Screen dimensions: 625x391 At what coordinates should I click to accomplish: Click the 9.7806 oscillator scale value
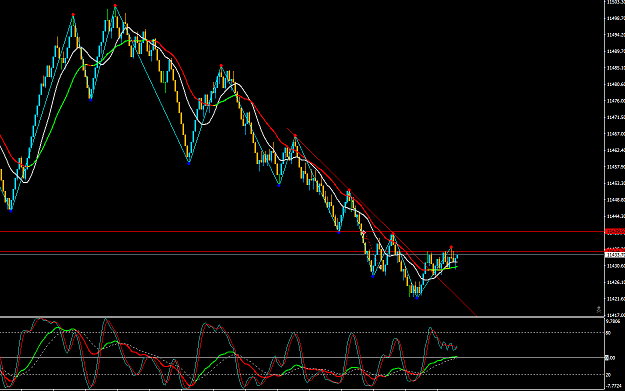[613, 321]
